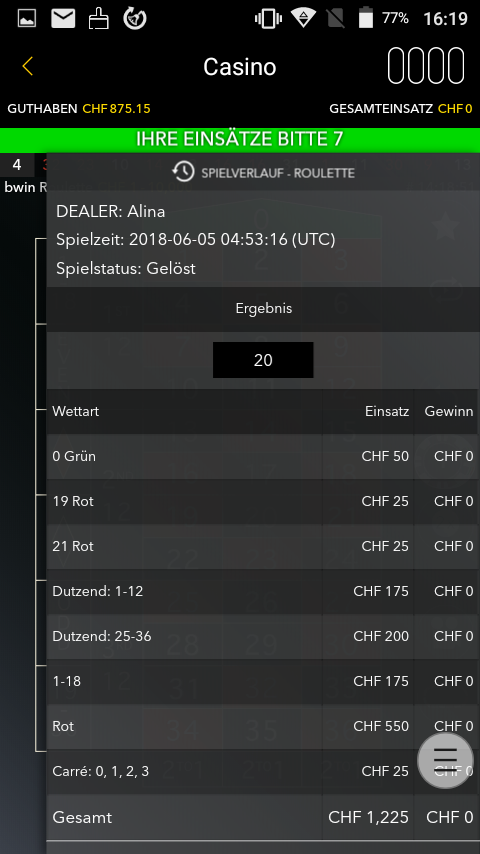Viewport: 480px width, 854px height.
Task: Tap the yellow back arrow
Action: click(x=28, y=66)
